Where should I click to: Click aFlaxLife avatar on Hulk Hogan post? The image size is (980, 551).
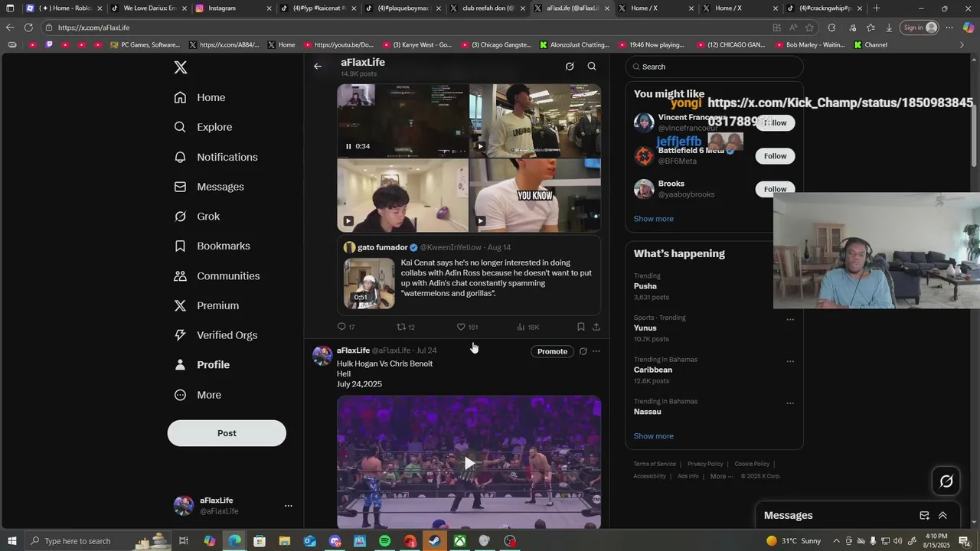pos(322,356)
